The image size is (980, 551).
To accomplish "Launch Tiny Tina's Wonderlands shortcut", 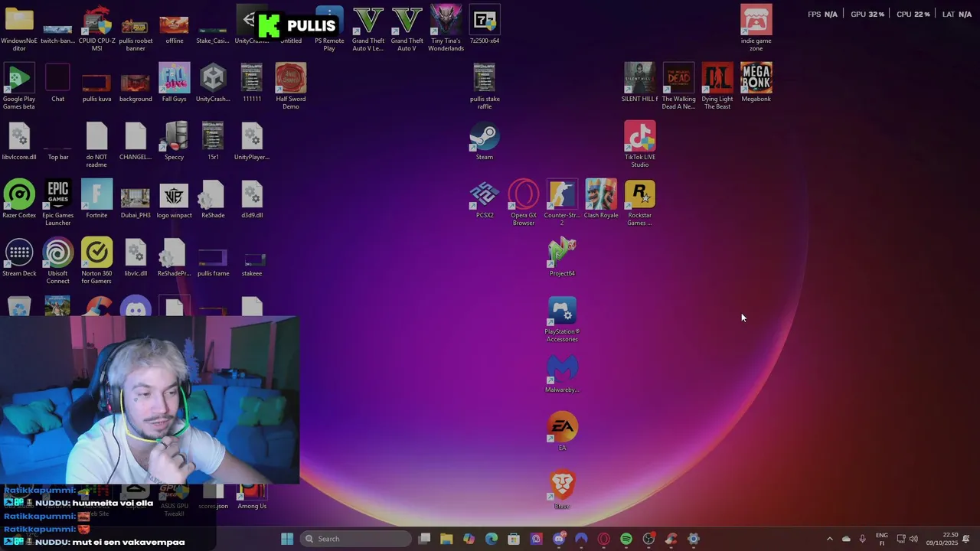I will 446,28.
